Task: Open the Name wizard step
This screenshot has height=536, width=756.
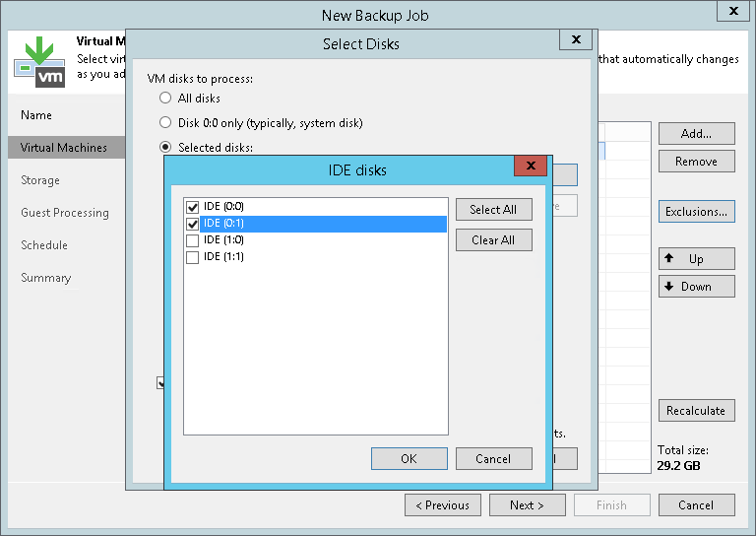Action: pyautogui.click(x=36, y=115)
